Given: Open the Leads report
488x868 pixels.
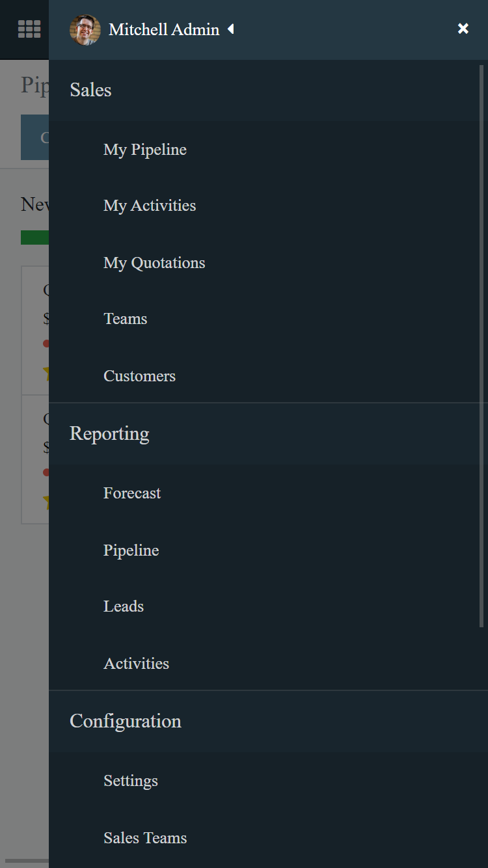Looking at the screenshot, I should click(x=123, y=606).
